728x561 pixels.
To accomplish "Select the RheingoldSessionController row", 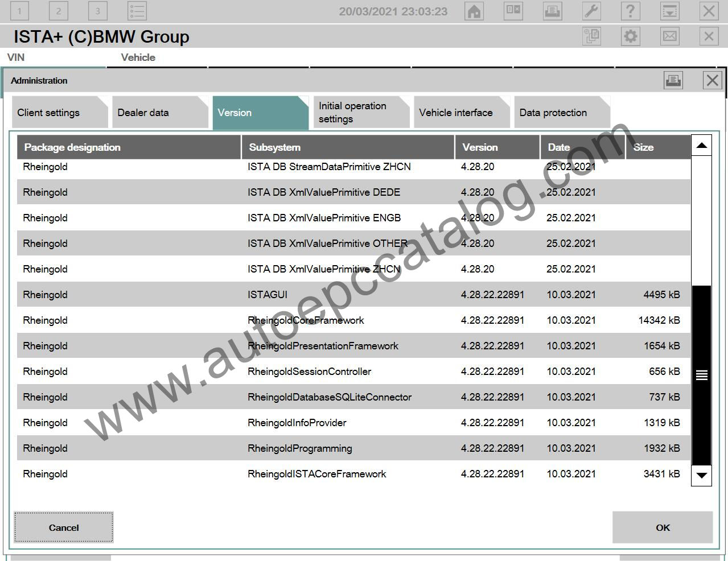I will (353, 372).
